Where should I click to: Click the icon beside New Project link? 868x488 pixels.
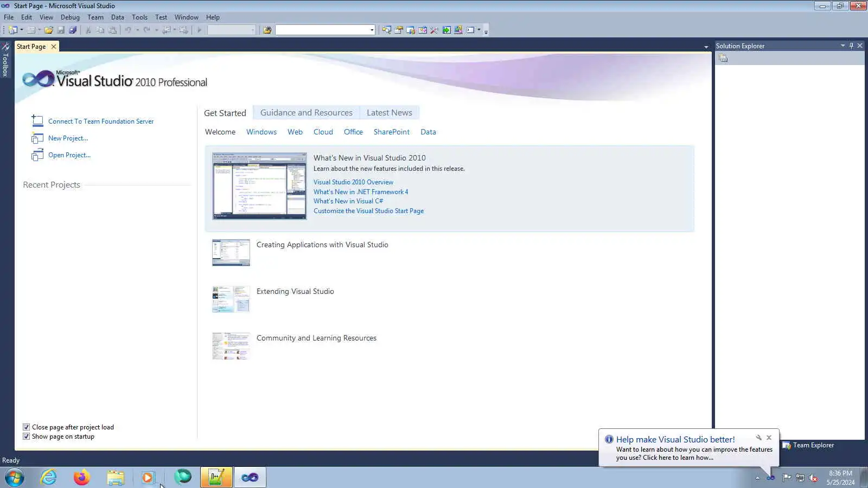37,138
